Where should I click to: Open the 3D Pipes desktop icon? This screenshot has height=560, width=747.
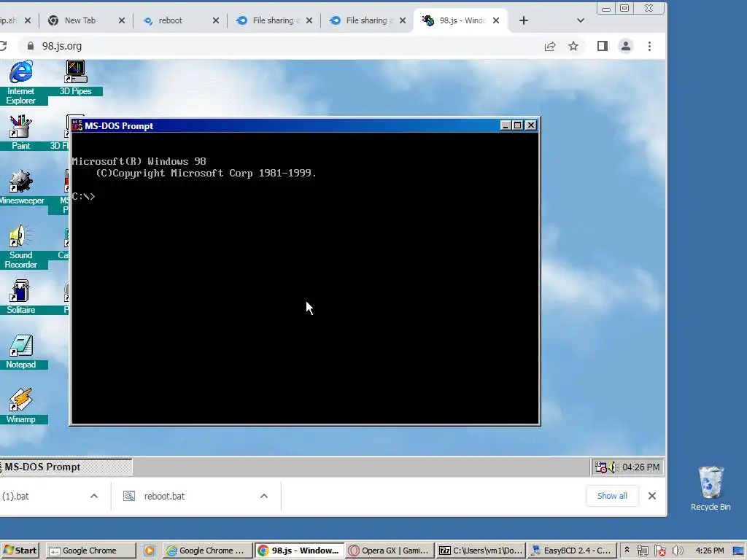(x=75, y=77)
